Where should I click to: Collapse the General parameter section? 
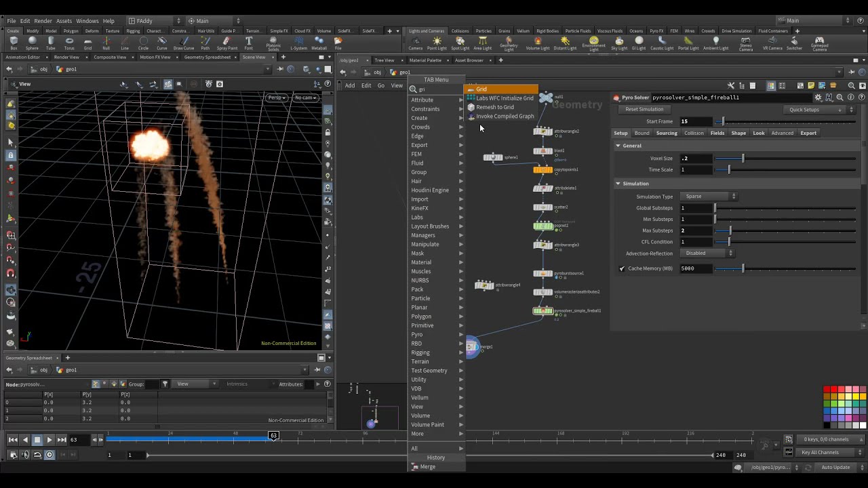(618, 146)
